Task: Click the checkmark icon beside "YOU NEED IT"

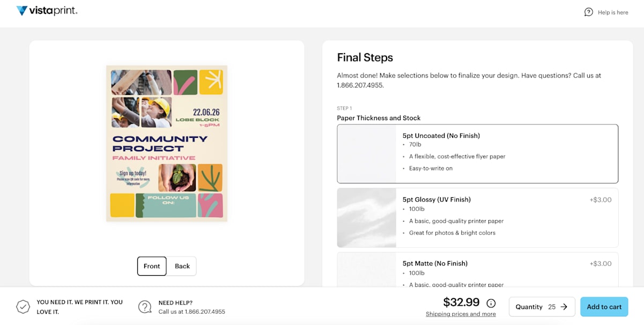Action: [x=23, y=307]
